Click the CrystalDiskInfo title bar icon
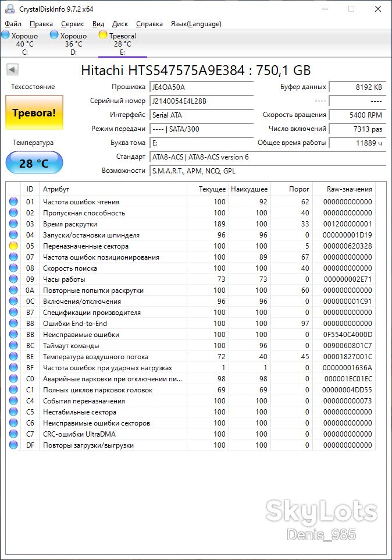 10,9
